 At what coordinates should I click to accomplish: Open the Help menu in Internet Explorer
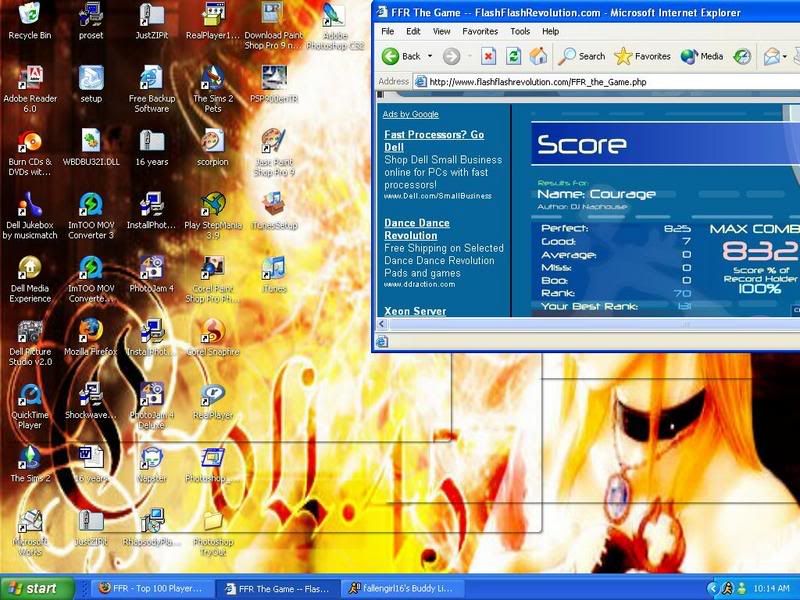[x=550, y=31]
